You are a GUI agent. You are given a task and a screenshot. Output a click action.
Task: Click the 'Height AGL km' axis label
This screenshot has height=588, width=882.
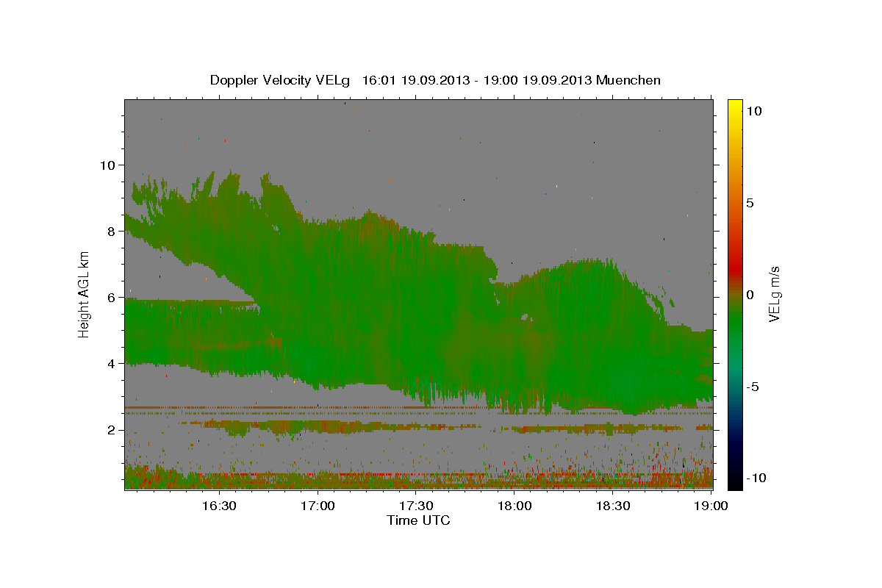[x=85, y=295]
